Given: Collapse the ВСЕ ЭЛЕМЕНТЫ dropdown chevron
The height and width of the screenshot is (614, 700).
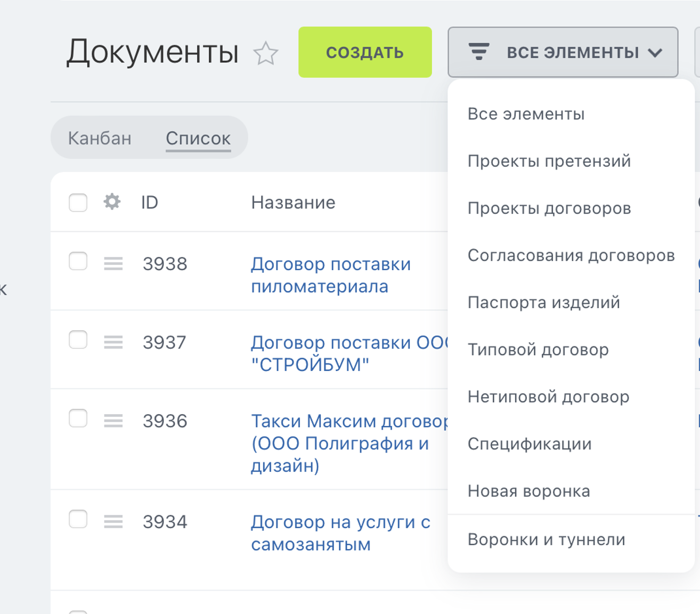Looking at the screenshot, I should point(656,53).
